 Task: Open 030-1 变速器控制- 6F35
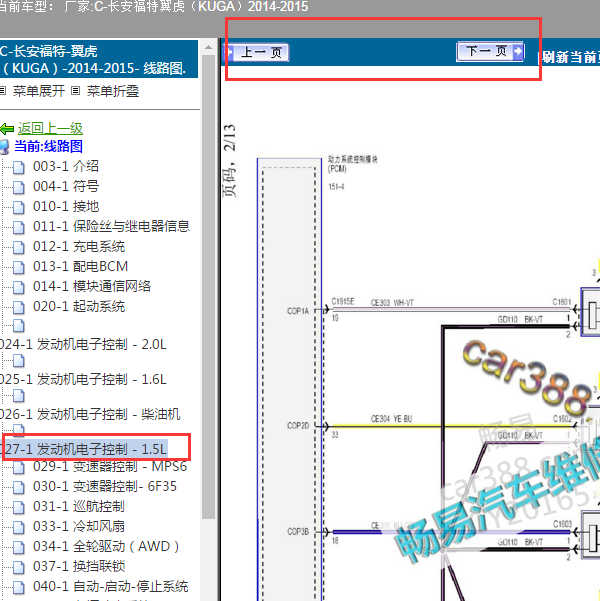click(x=105, y=486)
